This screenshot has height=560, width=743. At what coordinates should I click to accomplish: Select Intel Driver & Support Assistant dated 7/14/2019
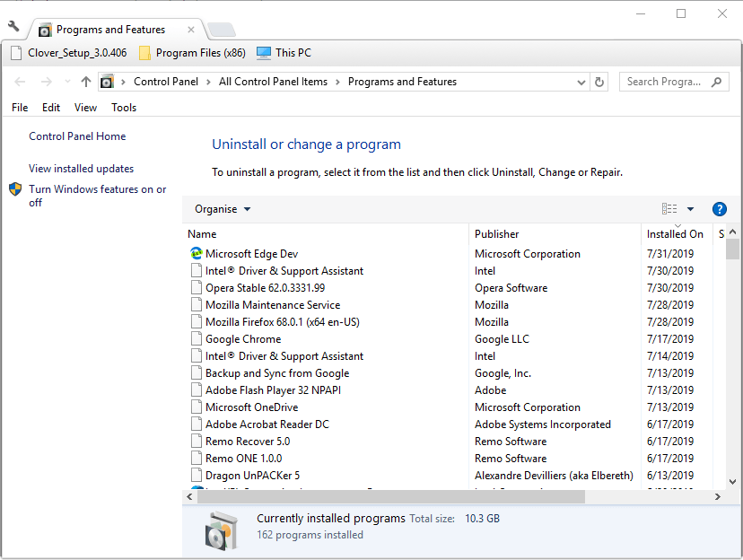tap(284, 356)
